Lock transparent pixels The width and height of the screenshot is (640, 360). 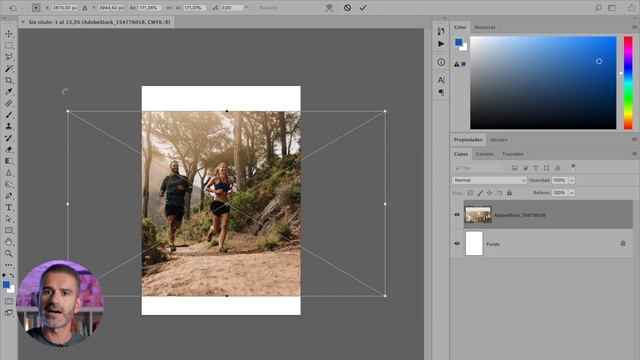point(470,193)
